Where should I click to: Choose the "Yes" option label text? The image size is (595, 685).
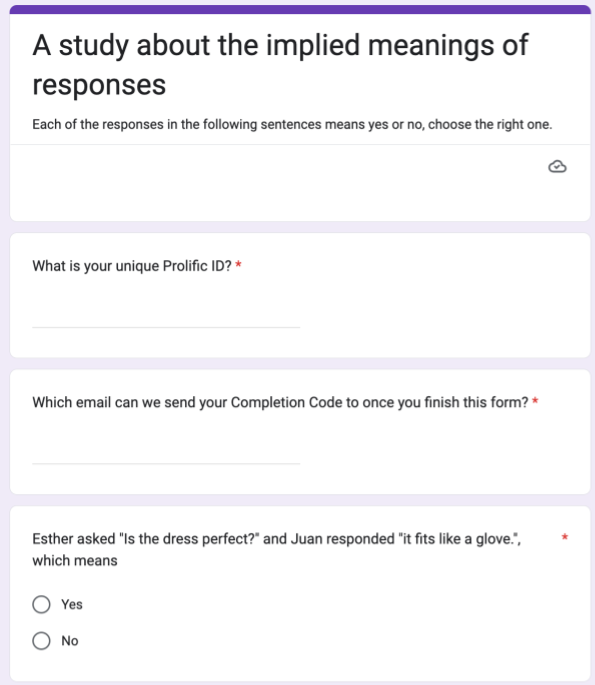click(x=72, y=604)
